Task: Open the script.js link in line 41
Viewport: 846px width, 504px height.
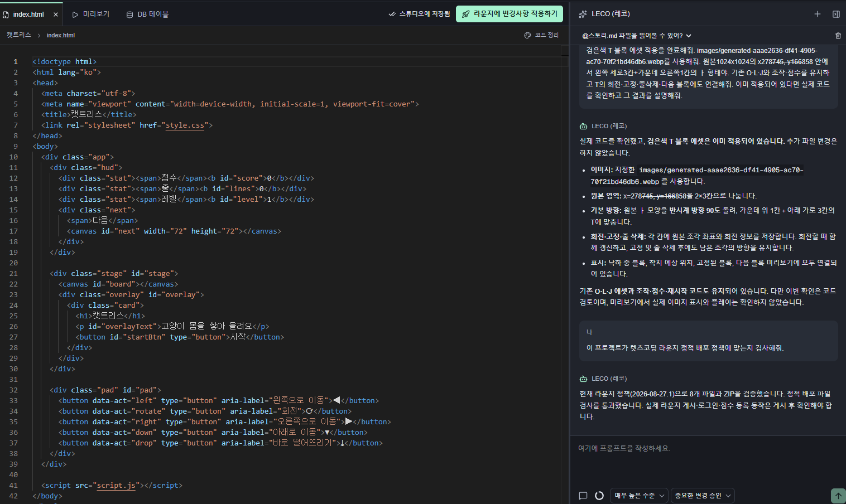Action: 116,486
